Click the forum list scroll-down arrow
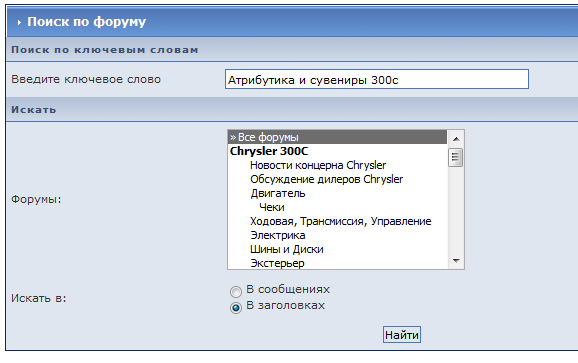 coord(456,261)
